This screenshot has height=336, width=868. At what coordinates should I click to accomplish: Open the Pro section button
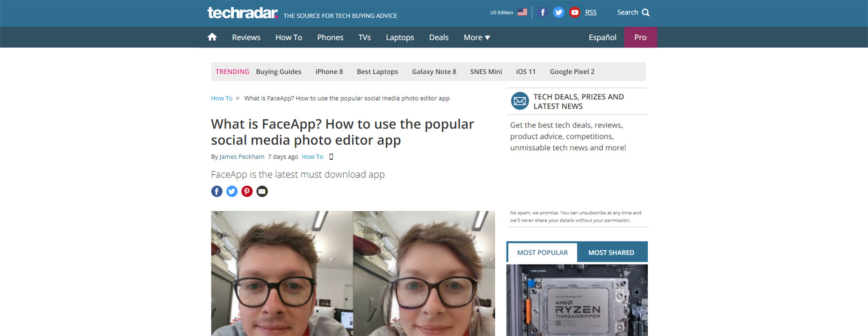(640, 37)
